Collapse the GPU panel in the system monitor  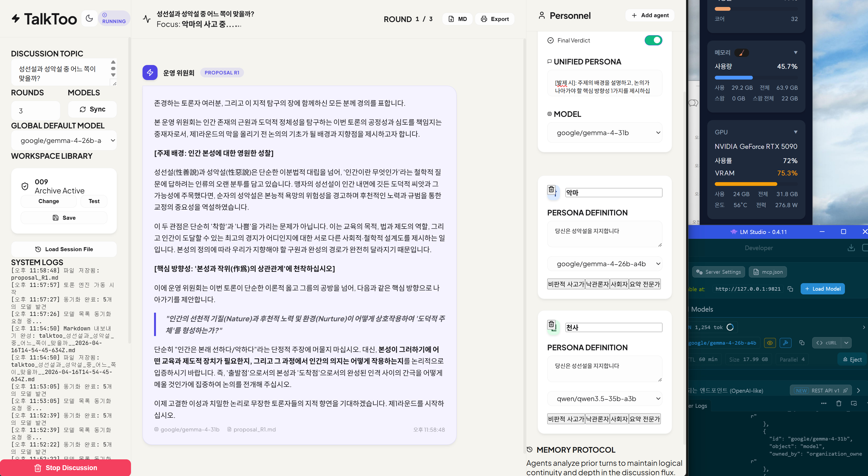tap(796, 132)
